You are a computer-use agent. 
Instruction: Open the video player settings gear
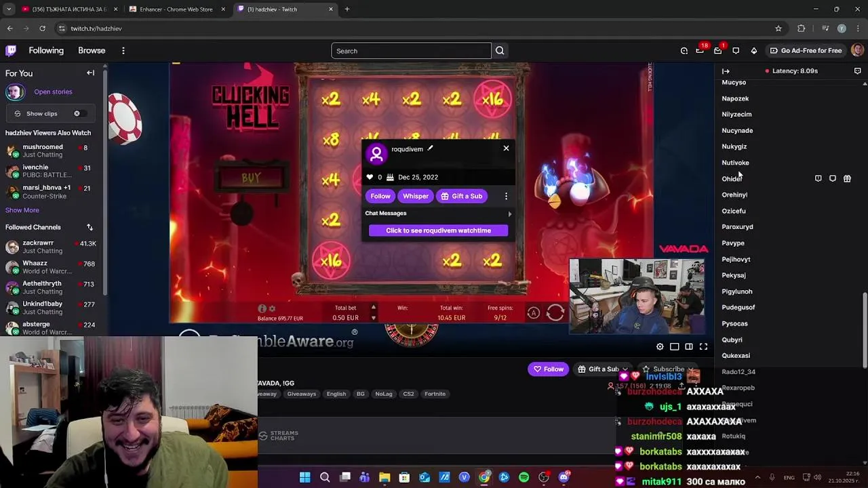pos(660,347)
